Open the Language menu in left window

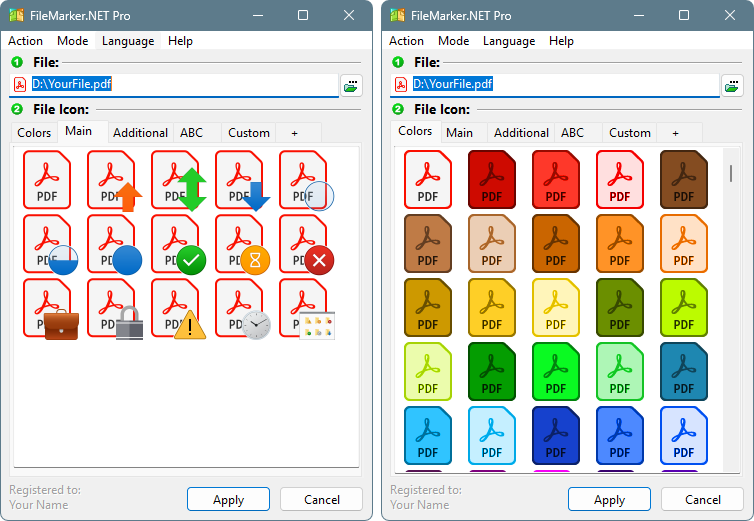[x=128, y=41]
